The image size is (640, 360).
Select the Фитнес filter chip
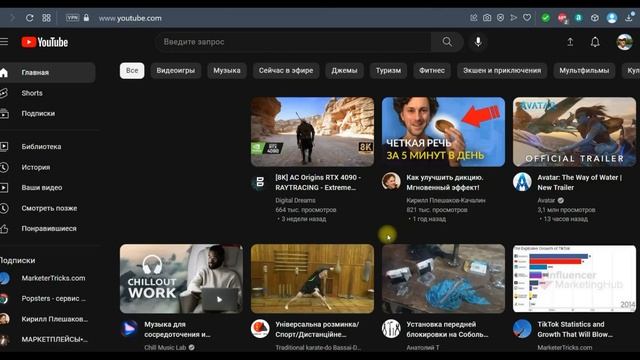tap(432, 71)
